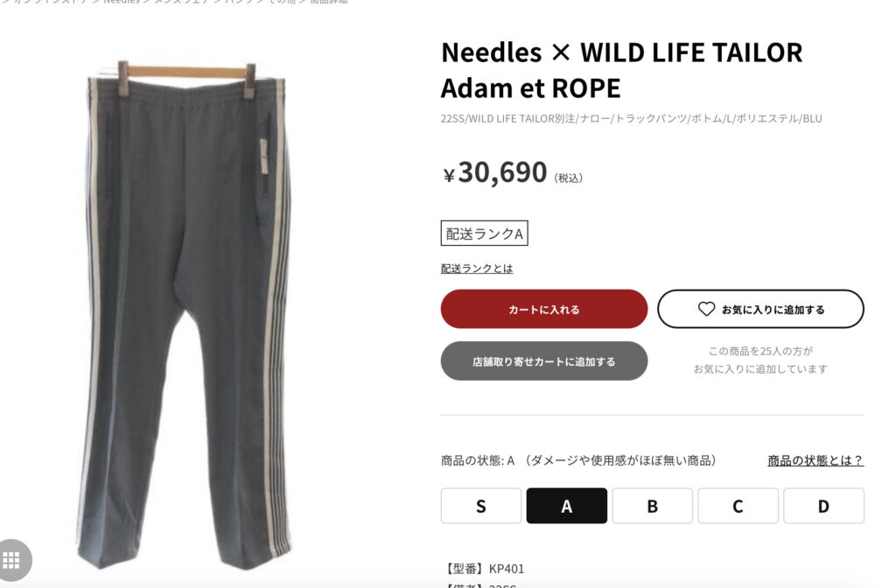896x588 pixels.
Task: Select condition rank B
Action: (x=653, y=506)
